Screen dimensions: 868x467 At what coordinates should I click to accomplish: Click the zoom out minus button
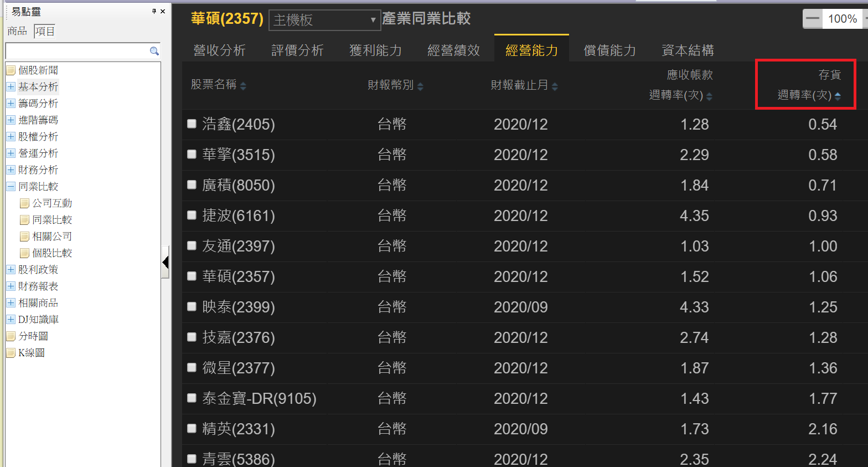tap(812, 19)
